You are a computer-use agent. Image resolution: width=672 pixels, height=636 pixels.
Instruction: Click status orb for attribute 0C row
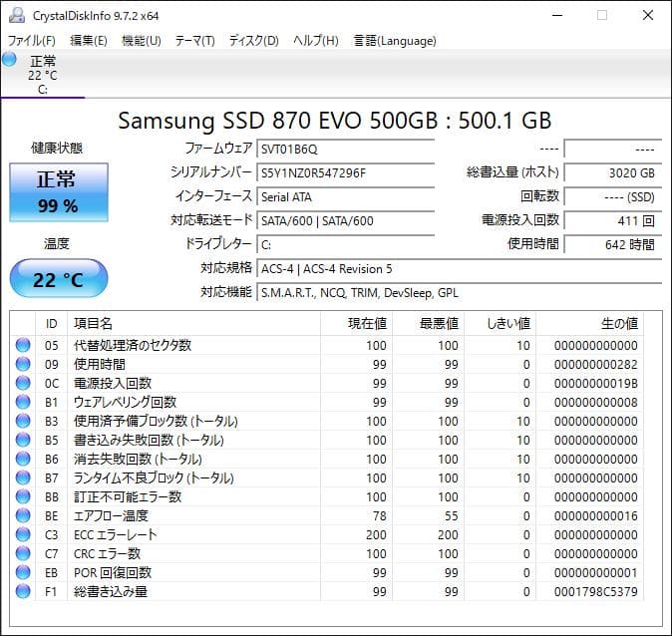23,383
